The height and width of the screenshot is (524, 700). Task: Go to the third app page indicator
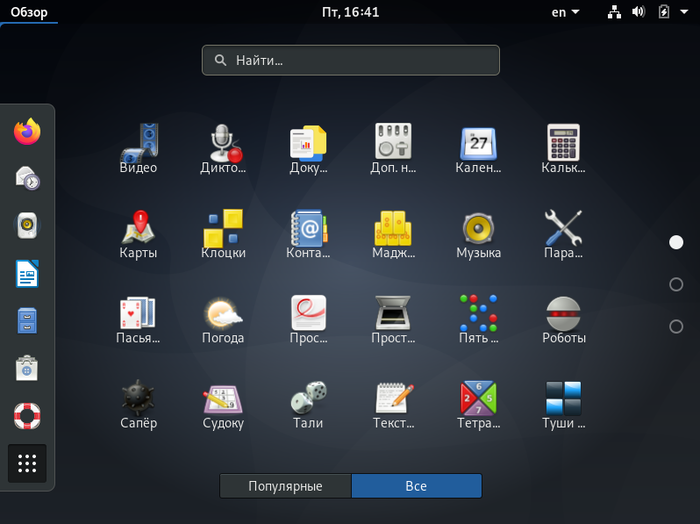pos(676,326)
